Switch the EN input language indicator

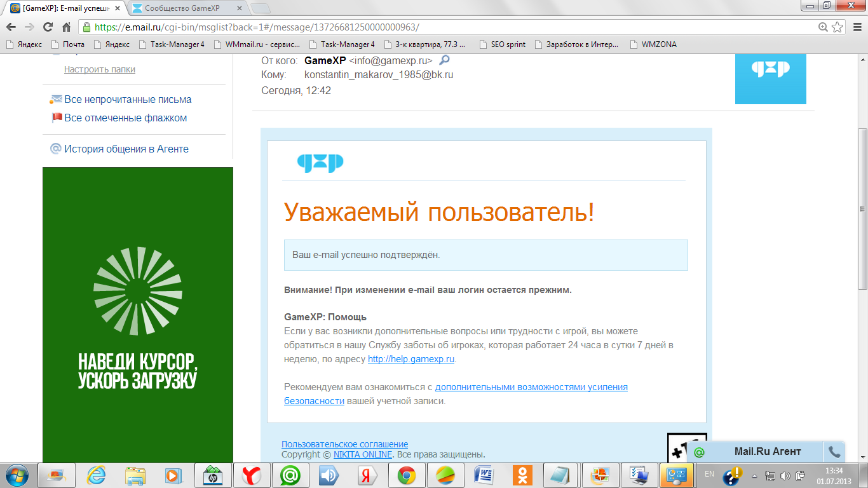click(x=710, y=474)
